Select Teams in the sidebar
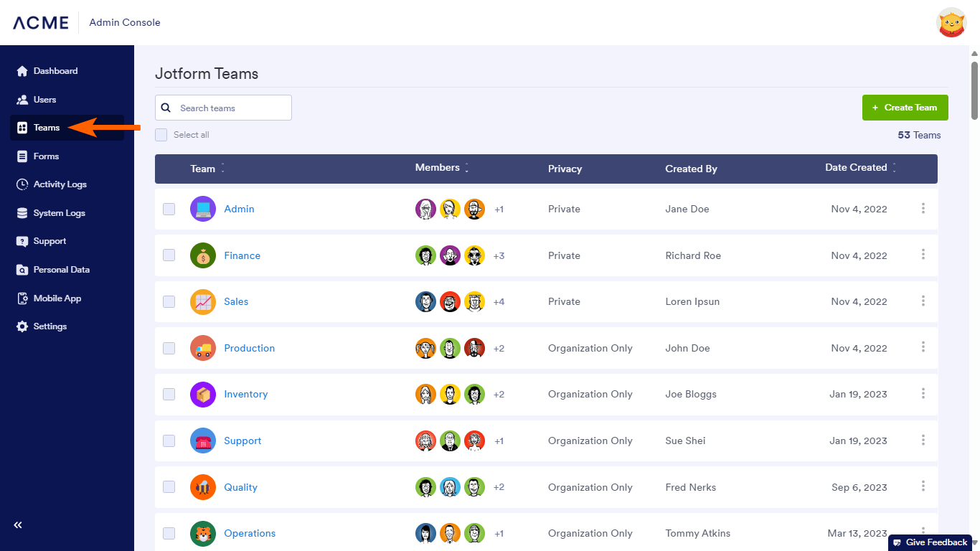The height and width of the screenshot is (551, 980). (x=67, y=128)
